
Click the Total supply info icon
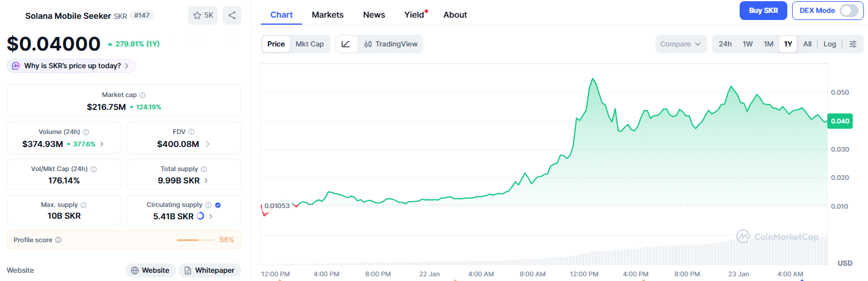click(204, 169)
